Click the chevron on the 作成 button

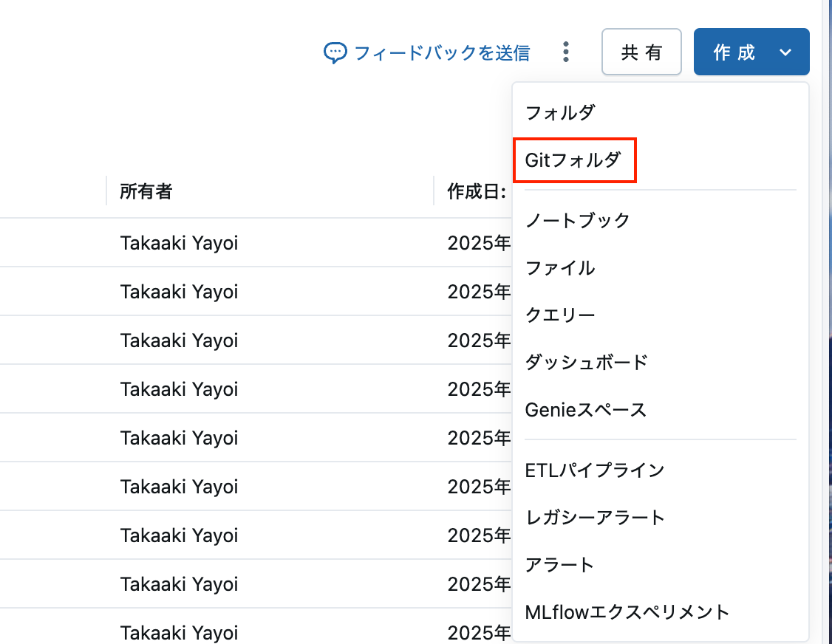[x=785, y=52]
